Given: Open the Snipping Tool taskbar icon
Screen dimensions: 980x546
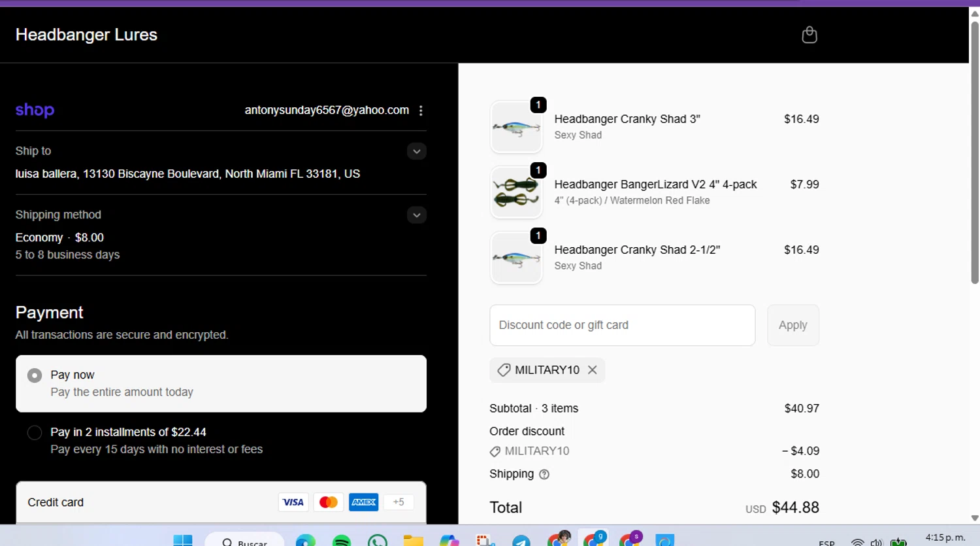Looking at the screenshot, I should pyautogui.click(x=485, y=541).
